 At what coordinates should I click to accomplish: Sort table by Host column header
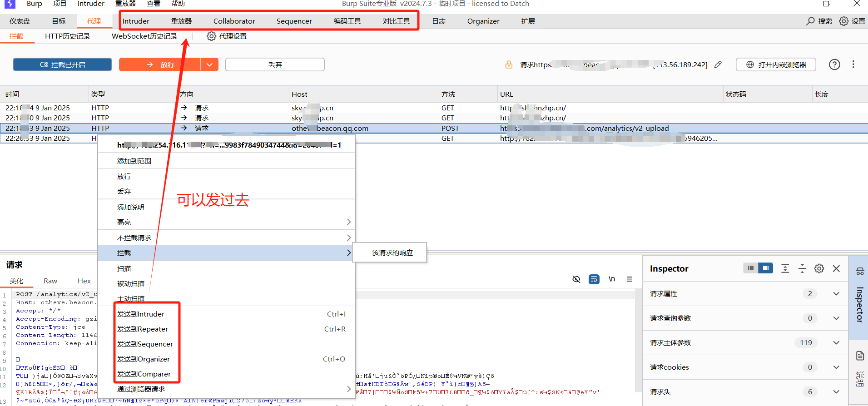coord(363,94)
